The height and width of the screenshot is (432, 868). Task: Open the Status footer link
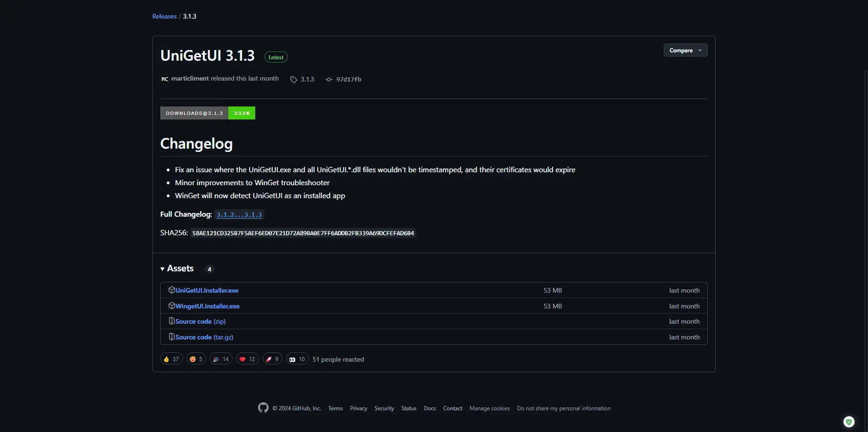tap(409, 408)
